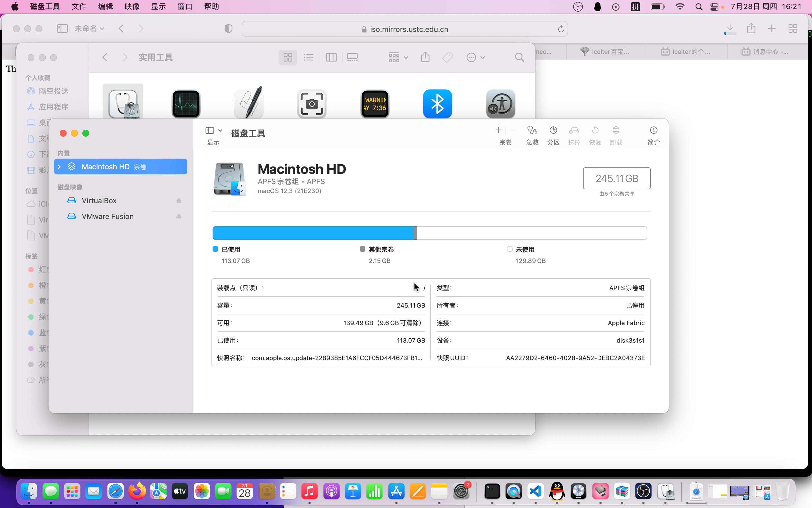This screenshot has height=508, width=812.
Task: Click the Finder tags icon
Action: (x=447, y=58)
